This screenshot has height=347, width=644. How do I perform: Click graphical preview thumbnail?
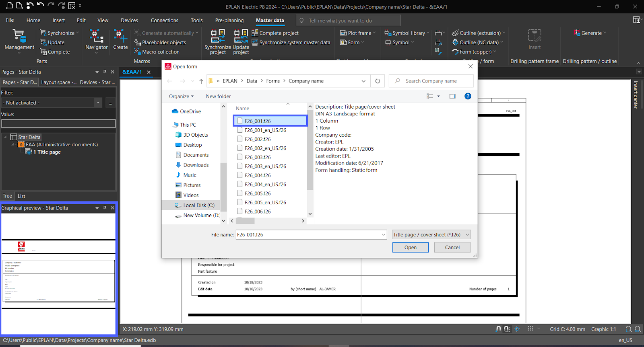(58, 273)
